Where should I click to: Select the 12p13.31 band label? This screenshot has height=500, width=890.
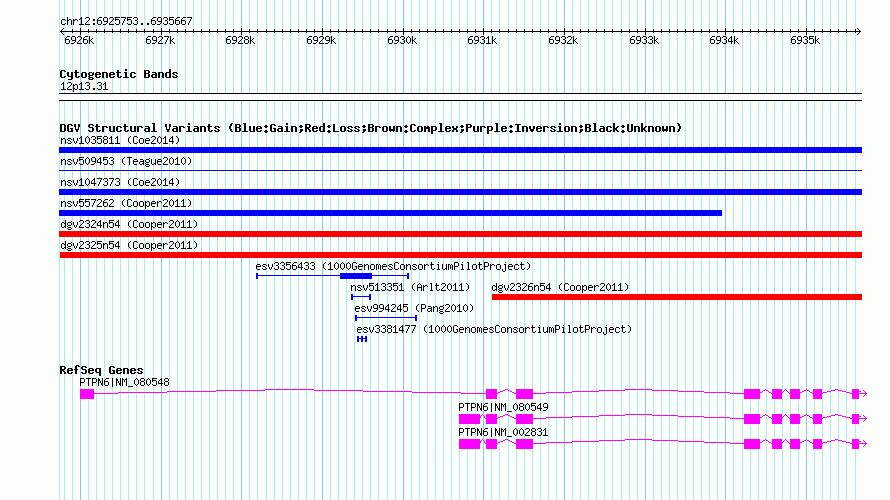(84, 86)
